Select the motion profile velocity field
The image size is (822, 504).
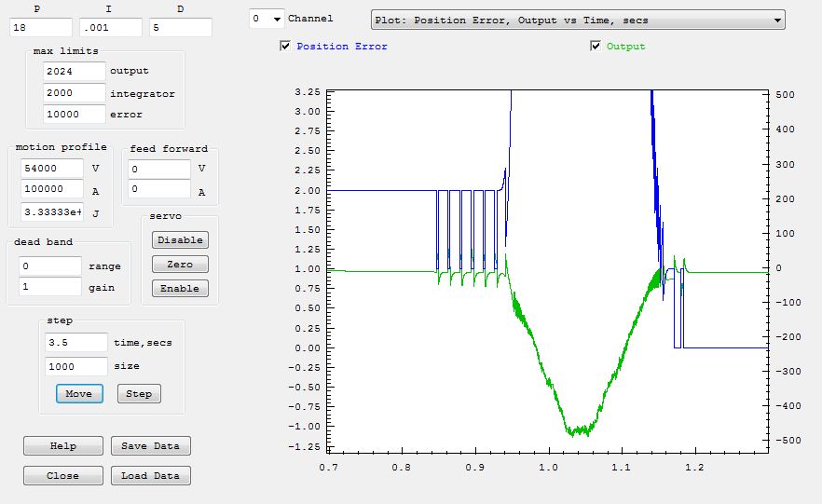click(51, 169)
